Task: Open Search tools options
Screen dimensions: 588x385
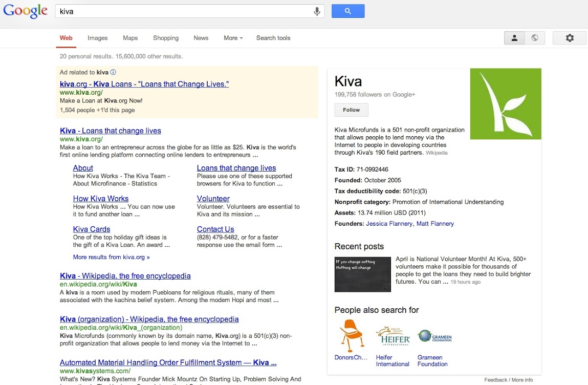Action: 273,38
